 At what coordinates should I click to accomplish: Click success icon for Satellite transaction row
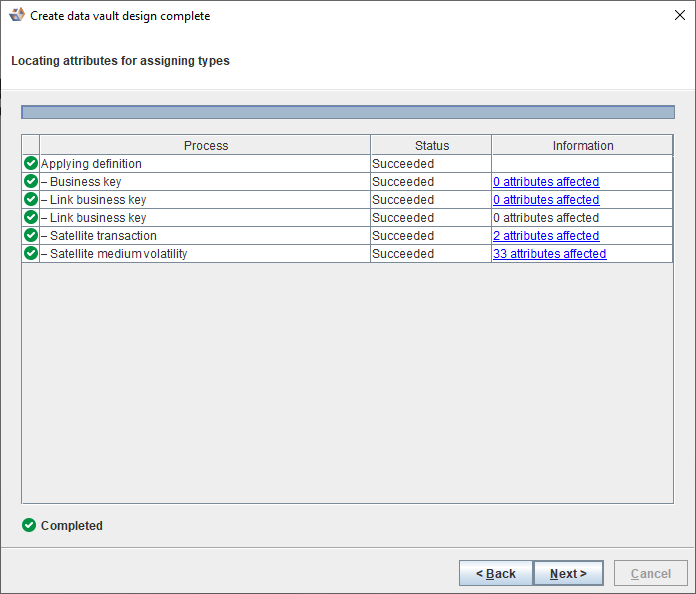click(31, 236)
